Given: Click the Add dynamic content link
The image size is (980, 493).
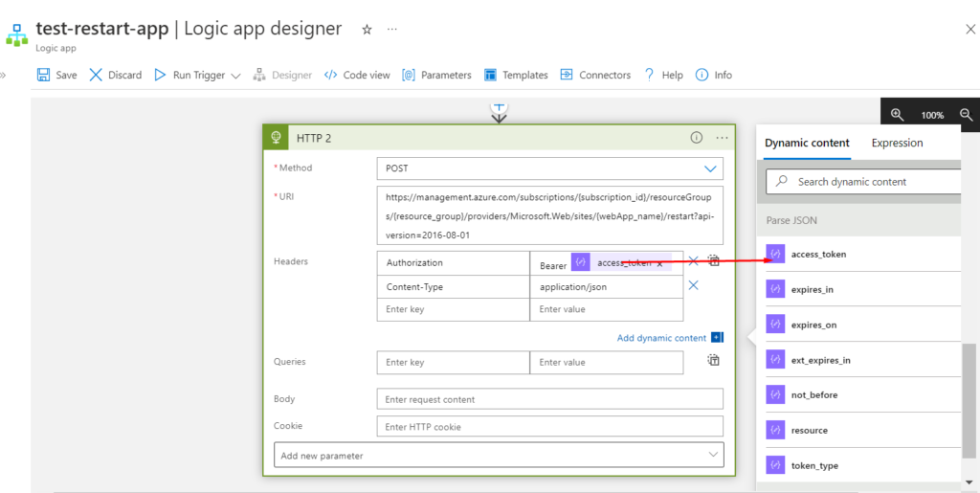Looking at the screenshot, I should click(661, 338).
